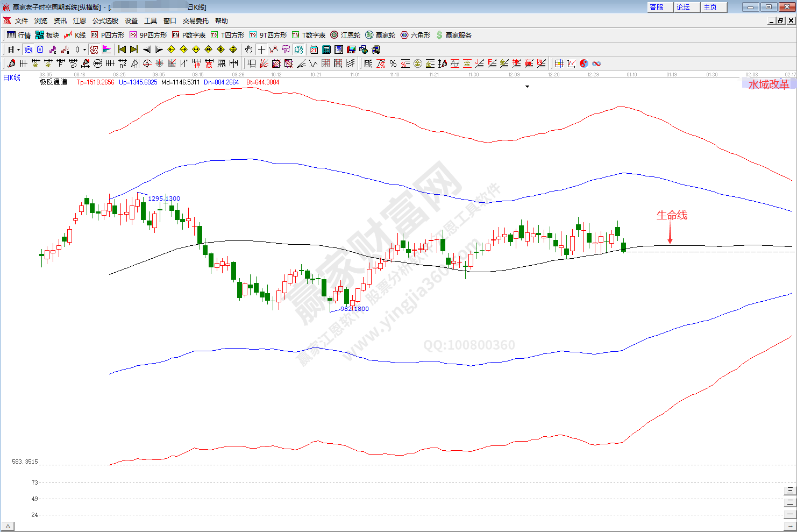Toggle the crosshair cursor button
Image resolution: width=797 pixels, height=532 pixels.
pyautogui.click(x=261, y=49)
